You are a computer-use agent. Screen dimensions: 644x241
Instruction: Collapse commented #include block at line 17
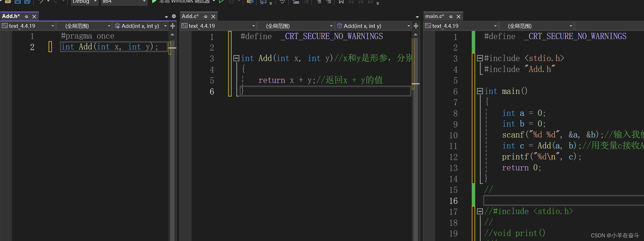[x=480, y=211]
